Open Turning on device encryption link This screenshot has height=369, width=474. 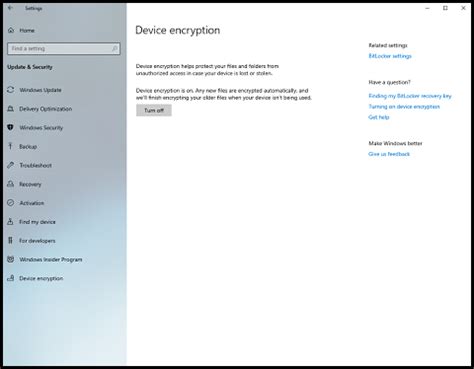pyautogui.click(x=404, y=107)
